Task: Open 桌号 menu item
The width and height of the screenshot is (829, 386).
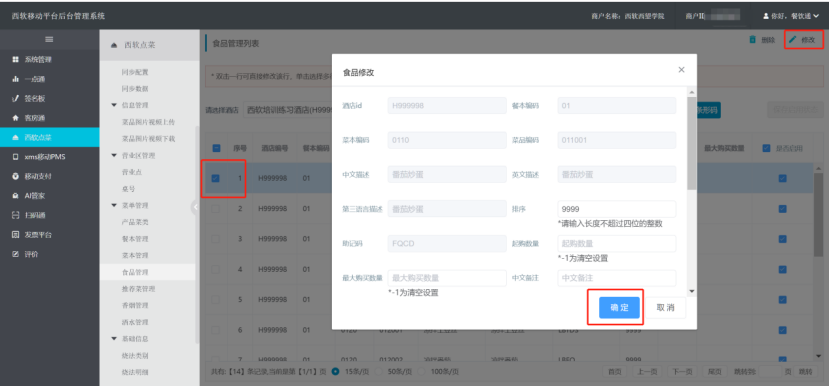Action: point(128,189)
